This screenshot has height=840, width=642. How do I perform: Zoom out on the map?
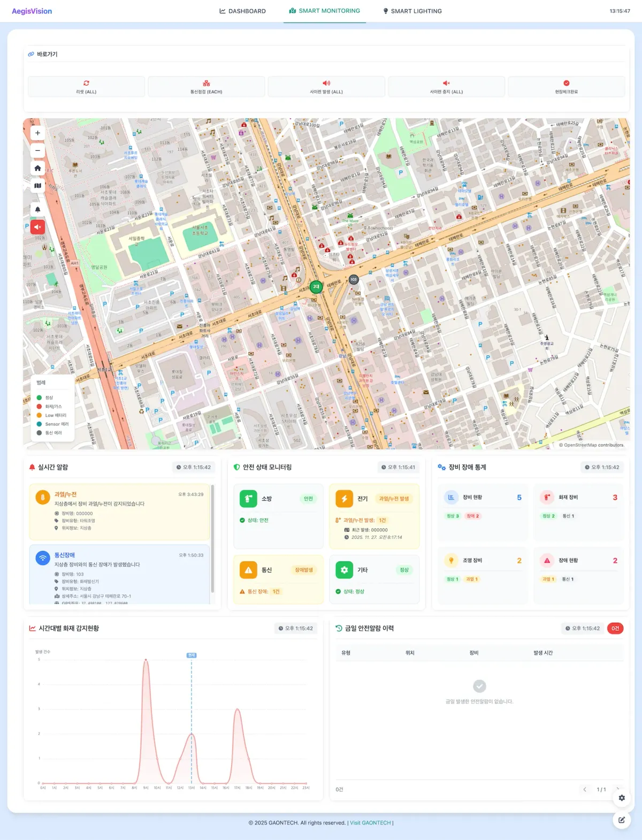pyautogui.click(x=37, y=150)
